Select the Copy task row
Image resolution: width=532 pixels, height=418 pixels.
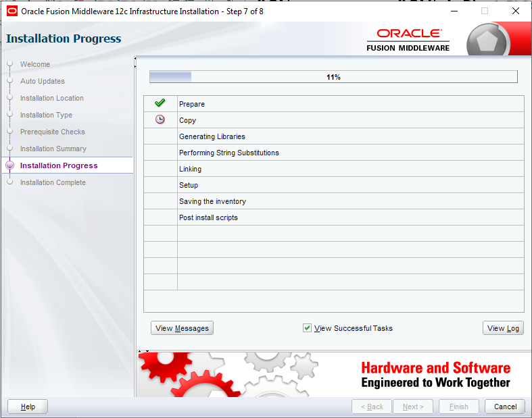click(x=334, y=120)
